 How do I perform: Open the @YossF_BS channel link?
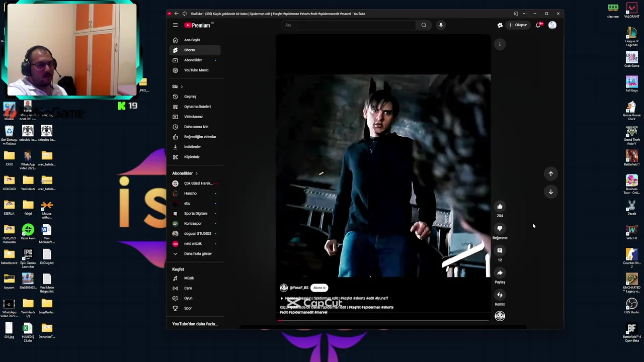(299, 288)
